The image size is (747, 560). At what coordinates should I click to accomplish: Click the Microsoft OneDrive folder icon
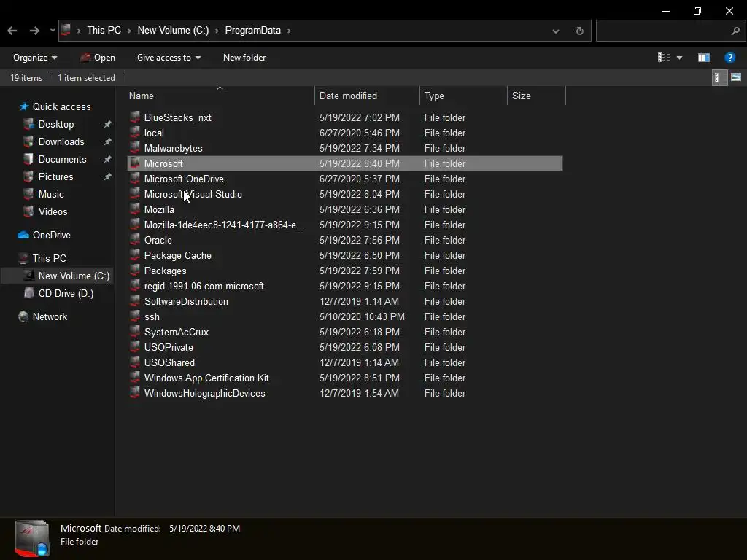[135, 179]
